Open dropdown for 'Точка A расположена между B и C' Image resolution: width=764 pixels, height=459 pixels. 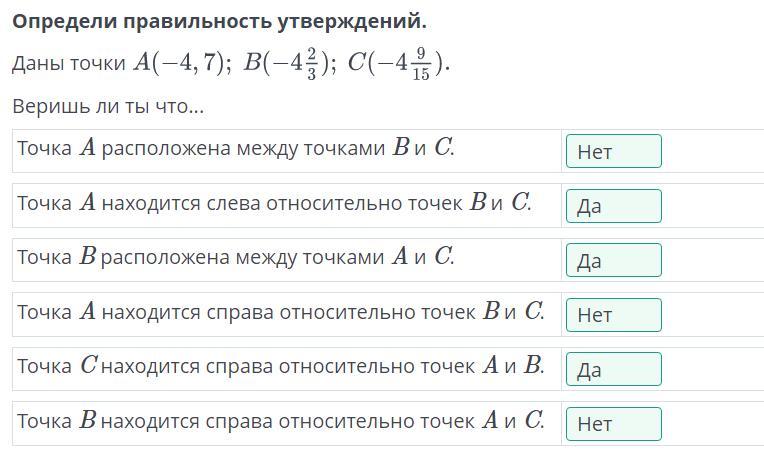click(613, 151)
